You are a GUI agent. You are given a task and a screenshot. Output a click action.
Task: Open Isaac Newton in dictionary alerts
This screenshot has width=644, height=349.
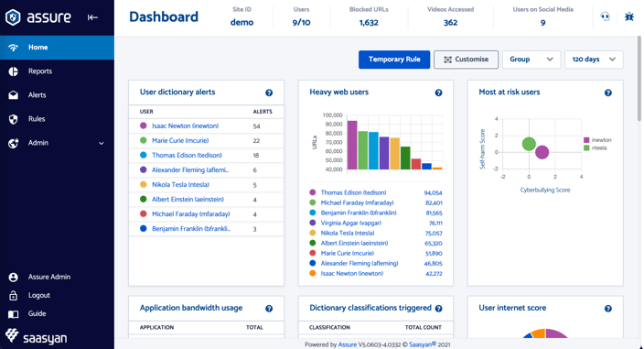coord(185,125)
